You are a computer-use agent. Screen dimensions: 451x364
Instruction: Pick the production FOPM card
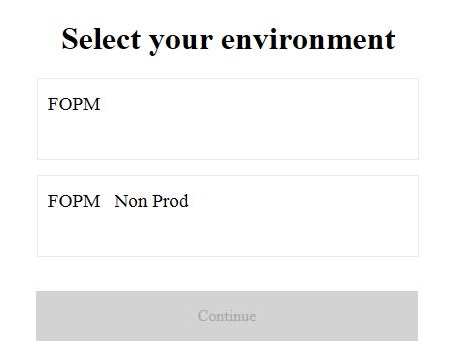(x=228, y=119)
